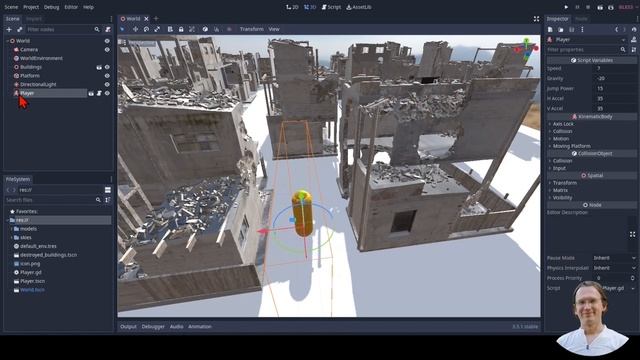
Task: Click the Filter properties field in Inspector
Action: [587, 49]
